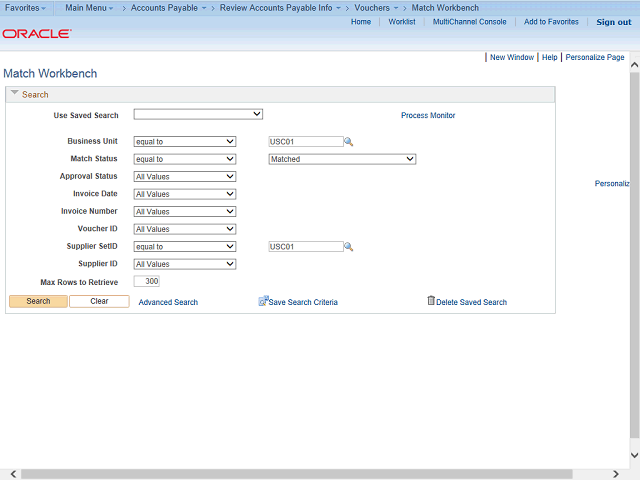Open Voucher ID dropdown

[185, 229]
